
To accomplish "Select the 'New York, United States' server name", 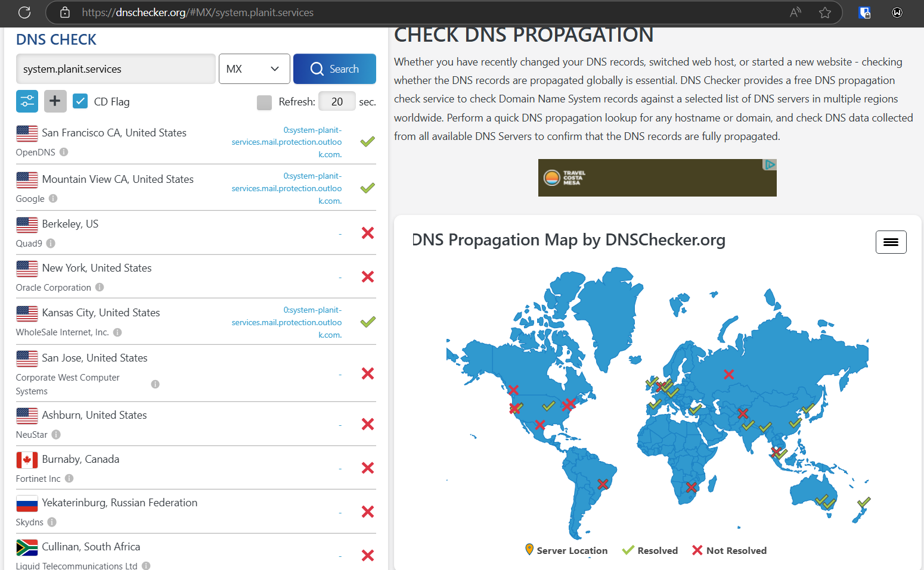I will click(97, 268).
